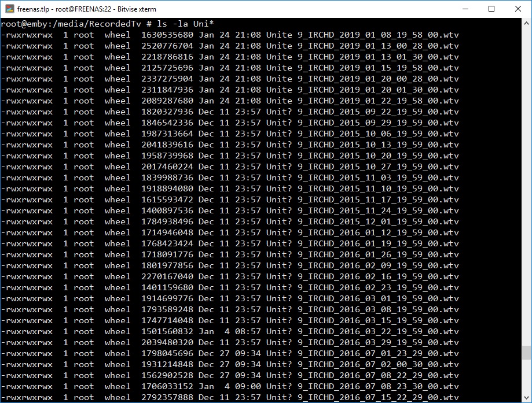This screenshot has width=532, height=403.
Task: Click the command text 'ls -la Uni*'
Action: (185, 23)
